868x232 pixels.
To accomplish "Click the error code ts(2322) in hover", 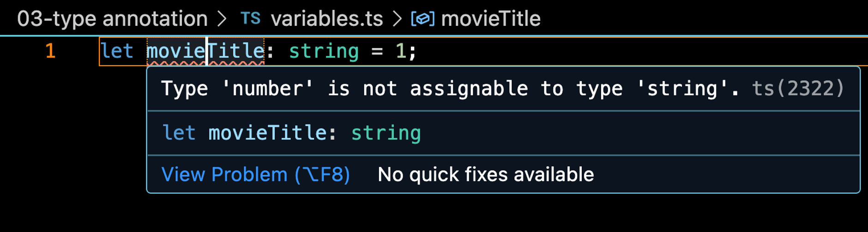I will (x=798, y=88).
